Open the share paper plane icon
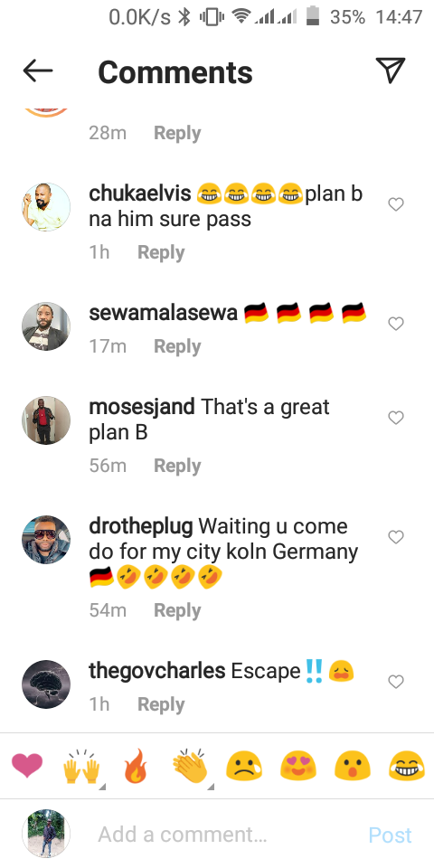This screenshot has height=868, width=434. 391,71
